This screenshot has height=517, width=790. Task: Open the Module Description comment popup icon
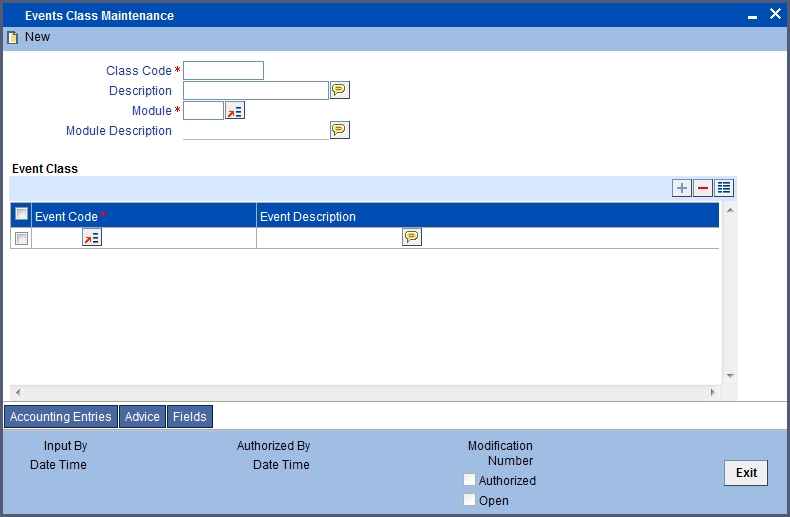tap(340, 130)
